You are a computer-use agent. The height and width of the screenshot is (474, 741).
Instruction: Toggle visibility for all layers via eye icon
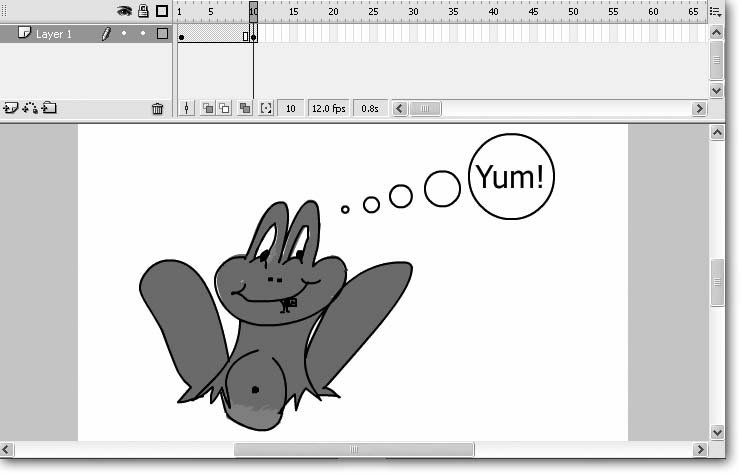[126, 11]
